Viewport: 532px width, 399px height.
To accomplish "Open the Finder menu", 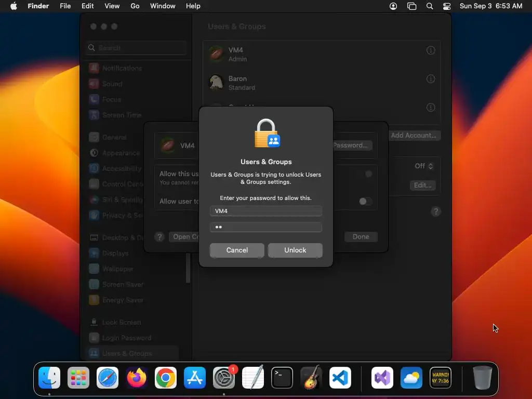I will tap(38, 6).
